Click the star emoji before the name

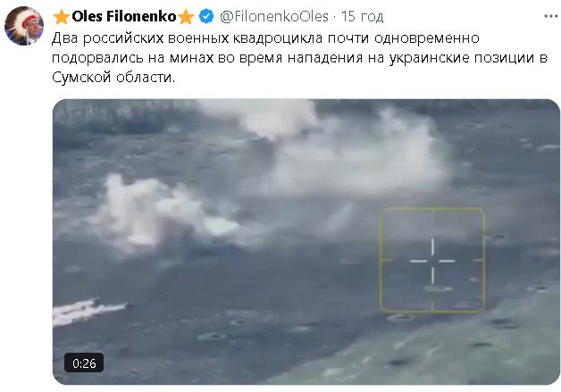tap(61, 17)
